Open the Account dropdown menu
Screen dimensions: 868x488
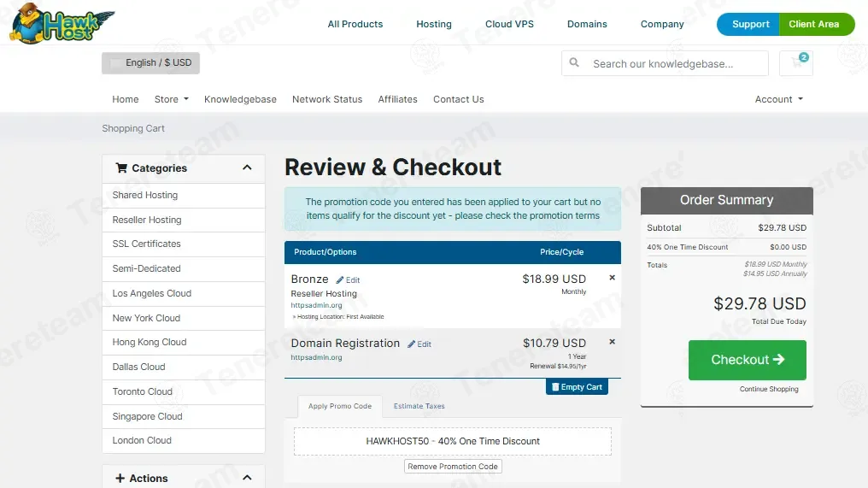click(779, 99)
